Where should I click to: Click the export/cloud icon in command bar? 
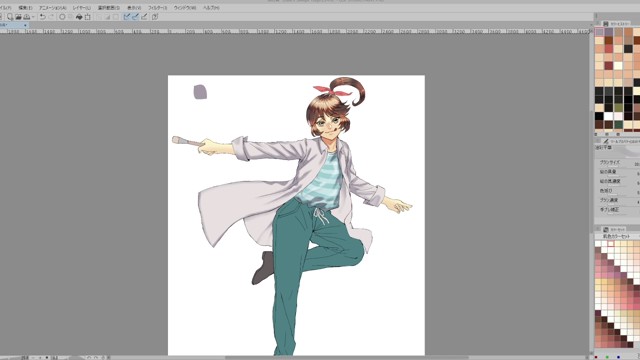[x=27, y=17]
